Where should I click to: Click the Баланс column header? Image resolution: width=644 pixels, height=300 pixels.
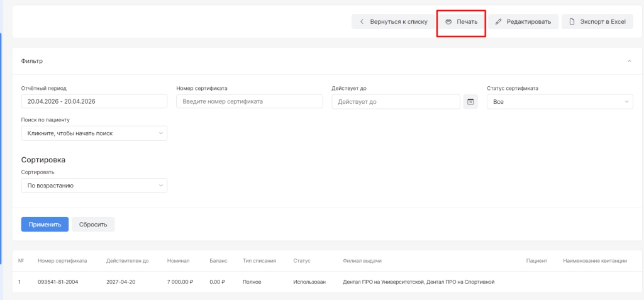(217, 261)
